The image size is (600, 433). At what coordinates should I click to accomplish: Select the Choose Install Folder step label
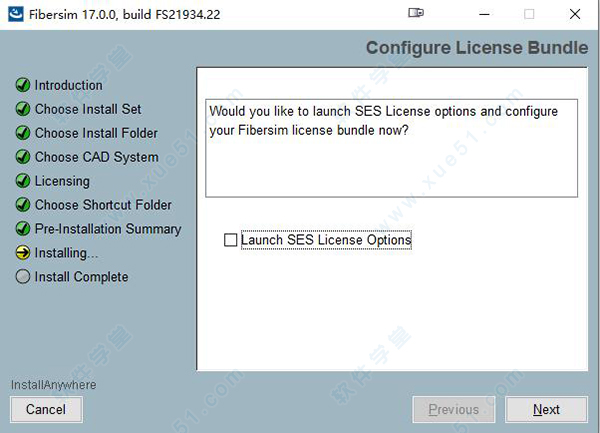click(96, 133)
